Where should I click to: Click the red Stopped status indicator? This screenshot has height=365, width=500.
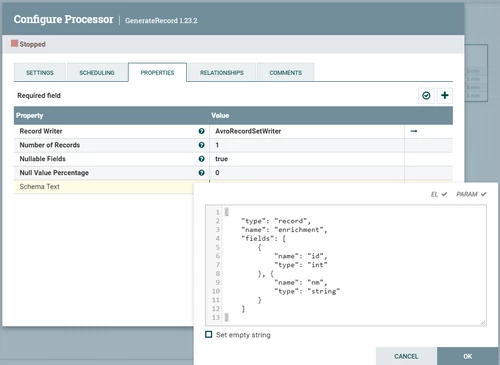(14, 43)
